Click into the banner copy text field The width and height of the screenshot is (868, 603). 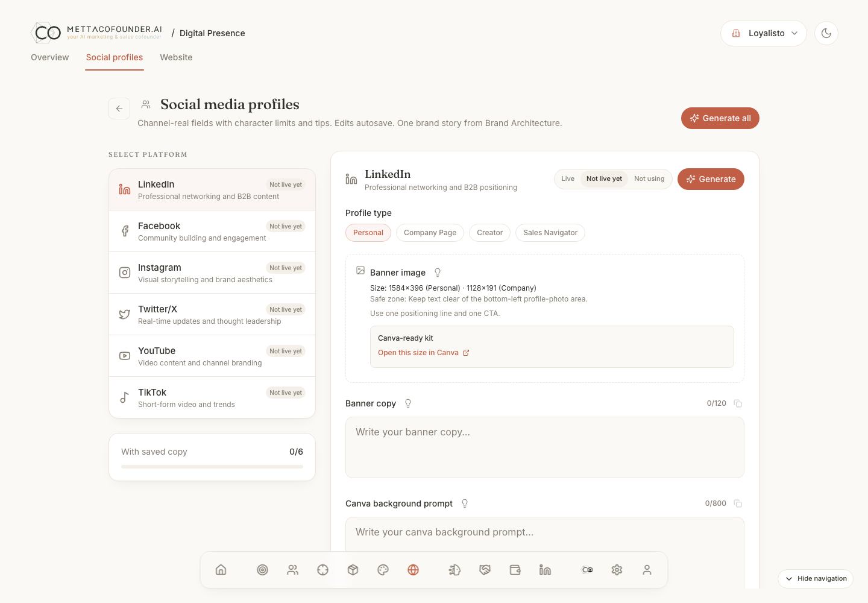point(545,447)
